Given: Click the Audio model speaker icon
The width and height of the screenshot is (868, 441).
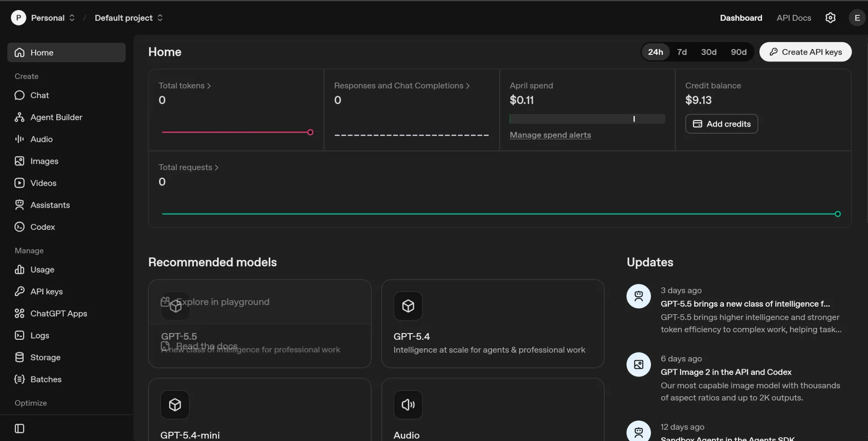Looking at the screenshot, I should click(408, 405).
